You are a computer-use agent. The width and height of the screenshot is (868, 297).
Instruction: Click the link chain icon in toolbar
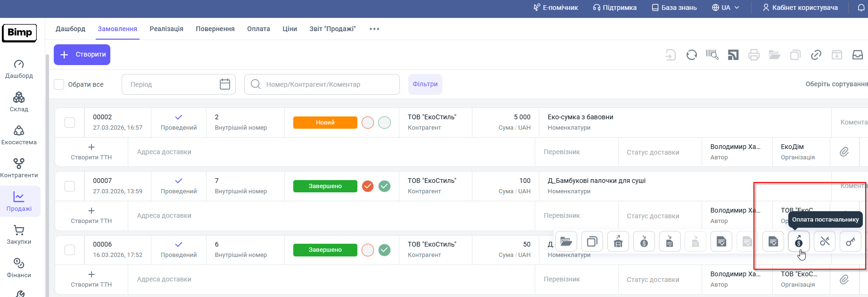pos(816,55)
